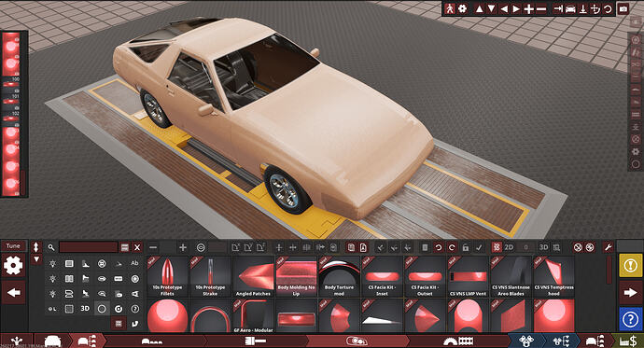This screenshot has width=644, height=348.
Task: Choose the CS VNS LMP Vent fixture
Action: [468, 276]
